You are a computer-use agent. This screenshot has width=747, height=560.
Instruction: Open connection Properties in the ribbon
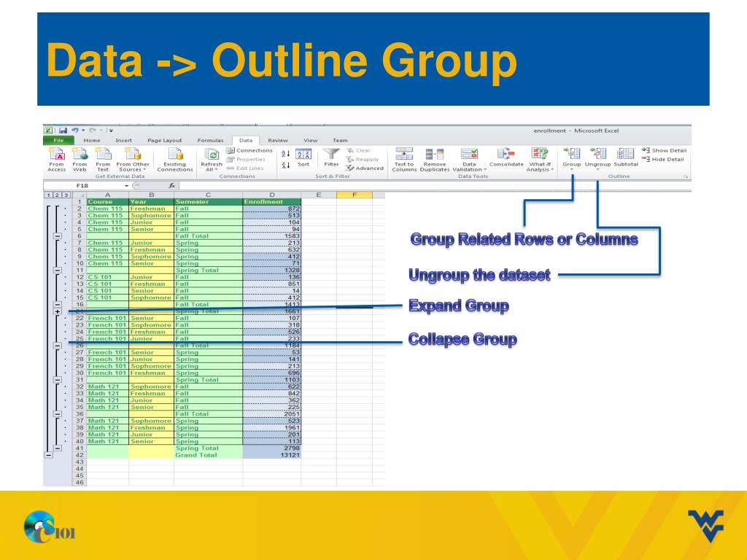click(246, 160)
